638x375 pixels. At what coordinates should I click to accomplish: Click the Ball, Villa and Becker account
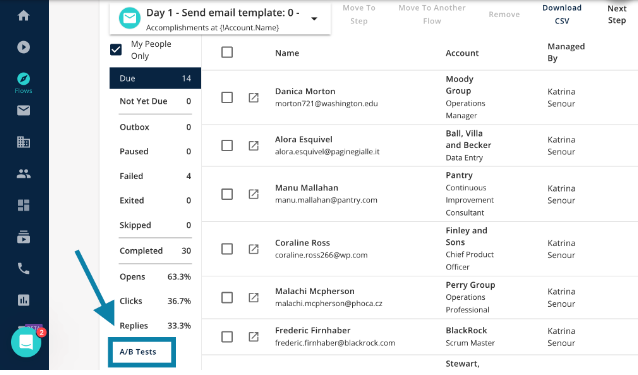tap(468, 139)
